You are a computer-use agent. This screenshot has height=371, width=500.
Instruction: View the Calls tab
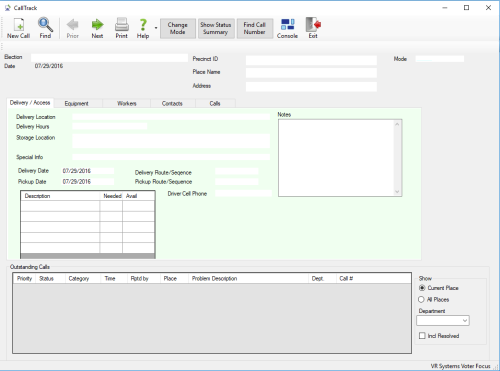click(x=215, y=103)
